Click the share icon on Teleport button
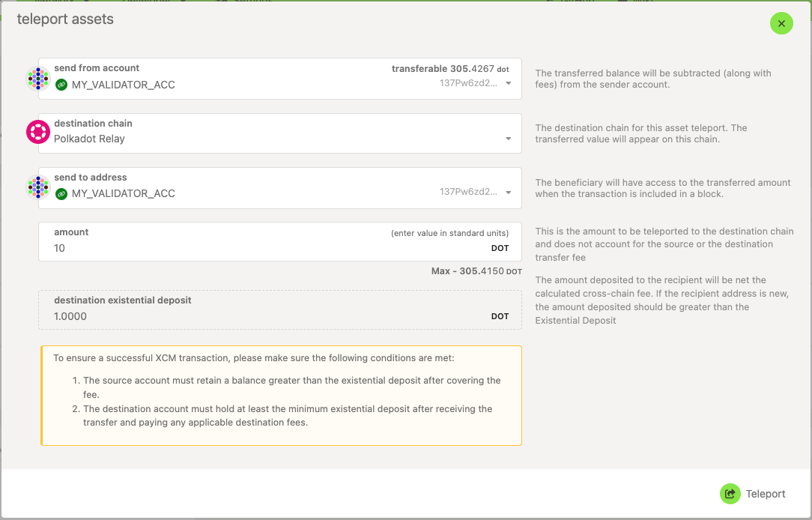Viewport: 812px width, 520px height. click(730, 494)
